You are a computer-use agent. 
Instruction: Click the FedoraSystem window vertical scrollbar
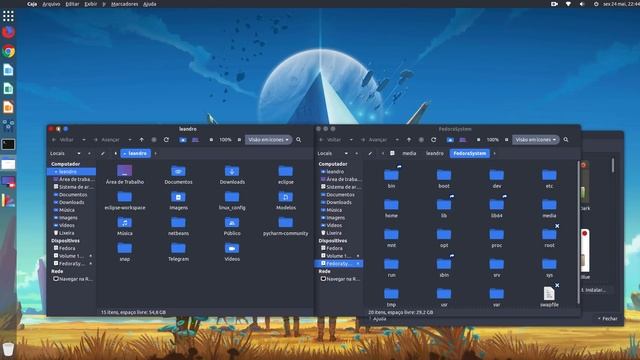578,233
